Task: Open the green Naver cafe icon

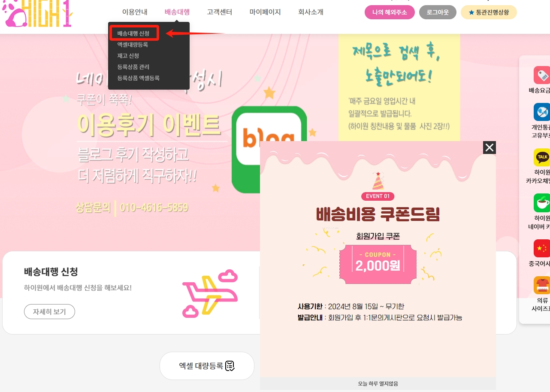Action: coord(541,203)
